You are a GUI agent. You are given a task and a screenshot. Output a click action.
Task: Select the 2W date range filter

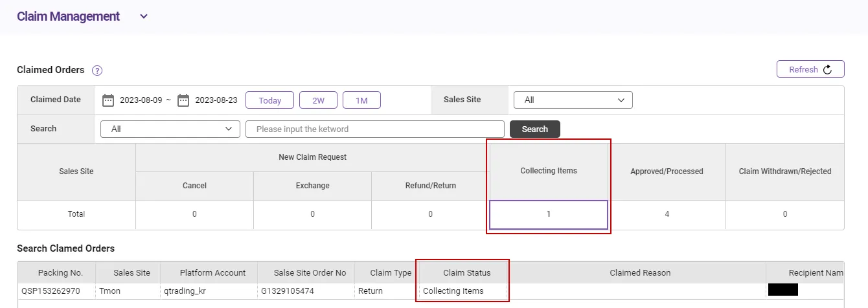click(x=318, y=100)
